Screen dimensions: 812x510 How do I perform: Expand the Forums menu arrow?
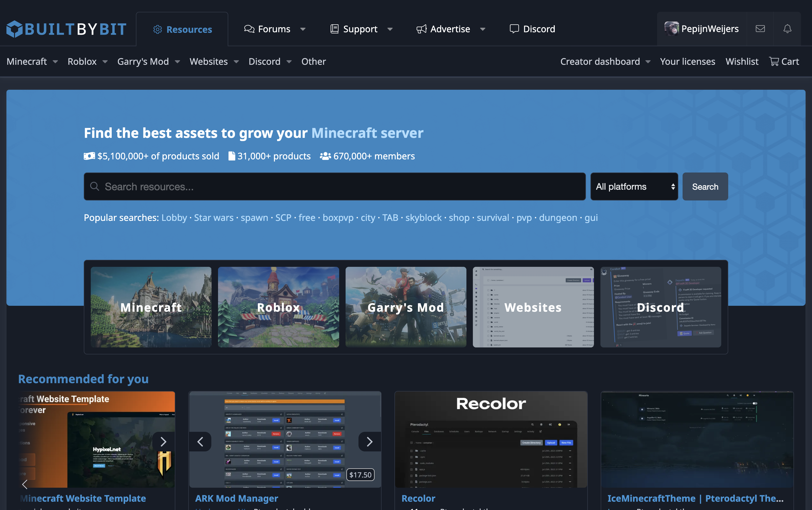pos(303,29)
